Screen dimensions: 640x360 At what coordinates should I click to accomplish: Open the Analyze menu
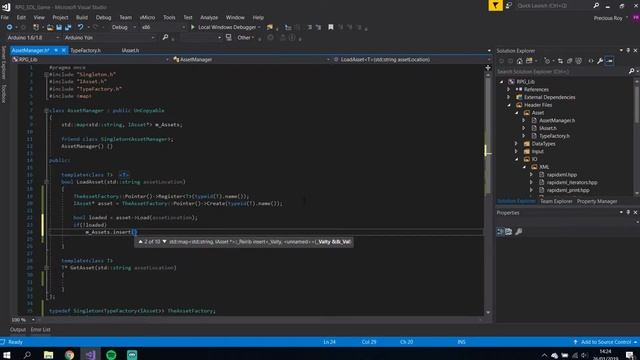click(x=209, y=18)
